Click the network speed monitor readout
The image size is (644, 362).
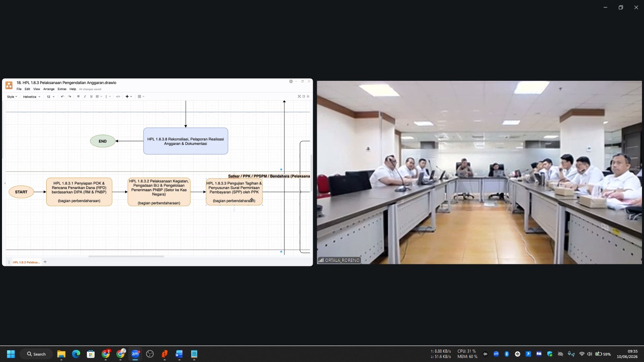(441, 354)
